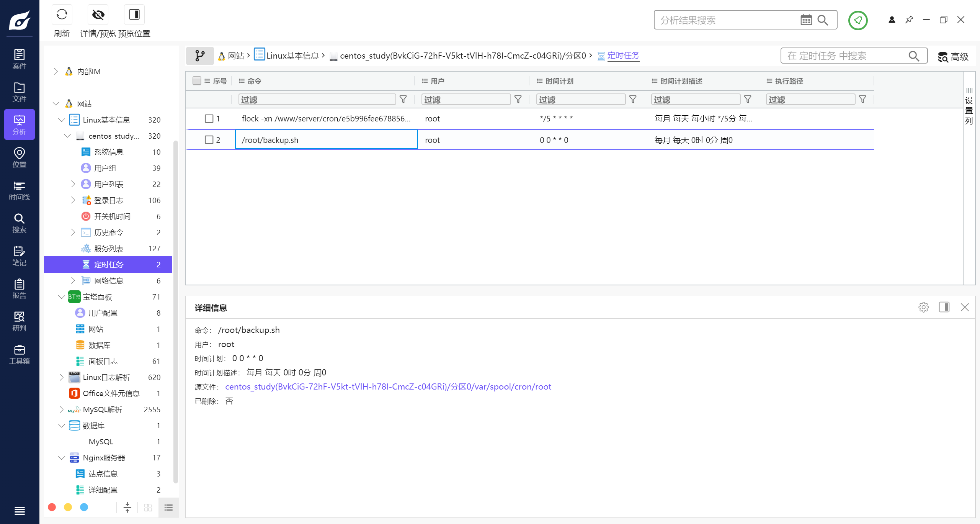The width and height of the screenshot is (980, 524).
Task: Open settings gear in 详细信息 panel
Action: click(923, 307)
